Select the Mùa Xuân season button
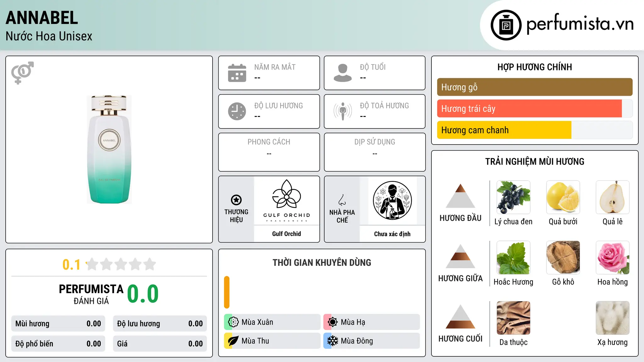 [272, 322]
